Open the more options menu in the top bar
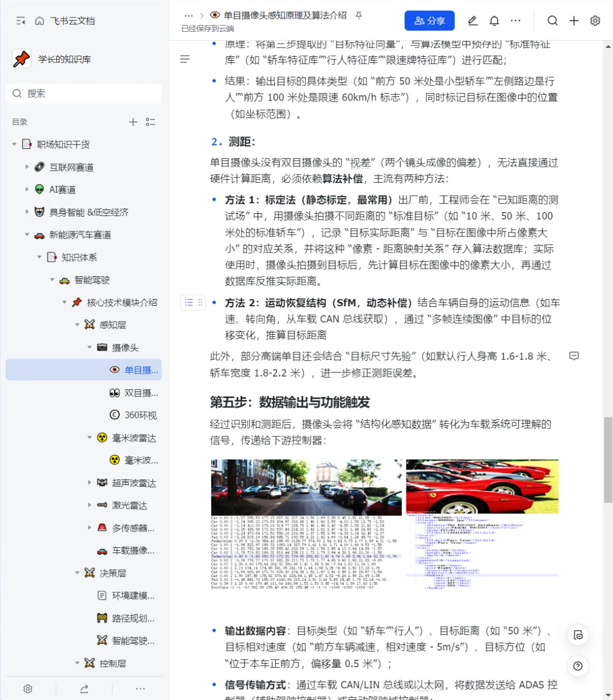Image resolution: width=613 pixels, height=700 pixels. coord(515,20)
